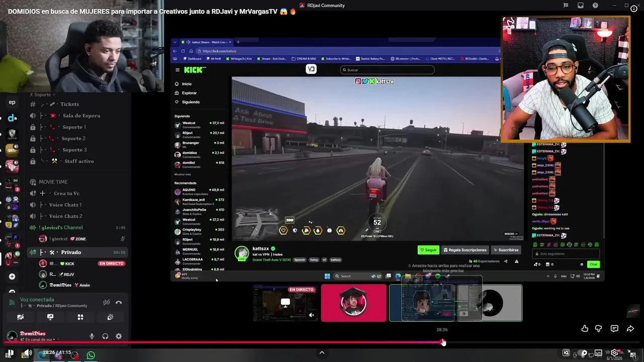Toggle Discord microphone mute
Viewport: 644px width, 362px height.
(x=92, y=336)
